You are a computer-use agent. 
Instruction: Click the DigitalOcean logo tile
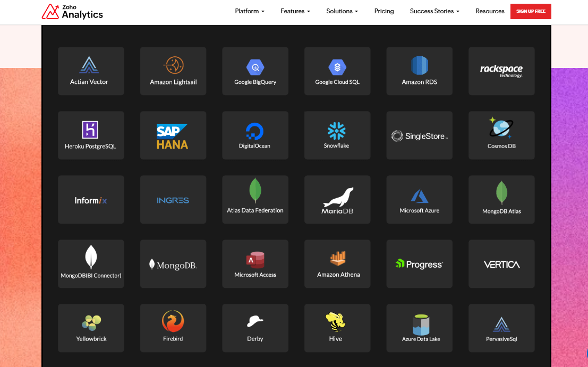click(255, 135)
